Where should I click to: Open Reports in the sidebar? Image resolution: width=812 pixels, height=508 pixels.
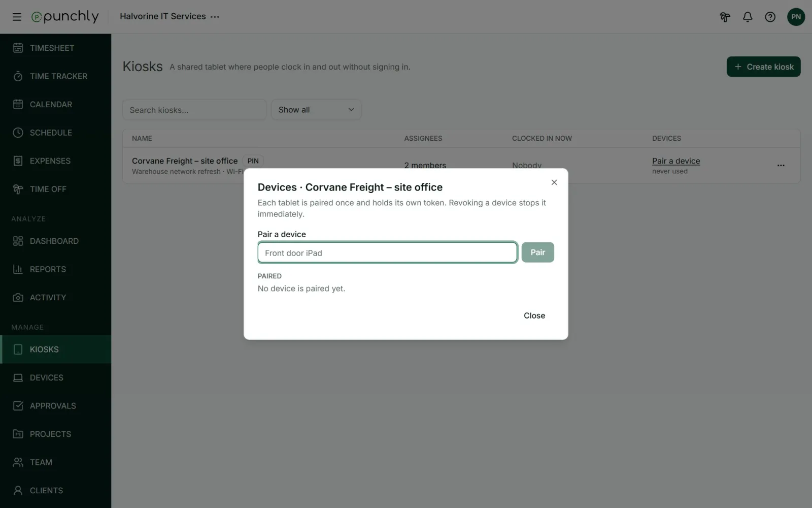coord(55,269)
